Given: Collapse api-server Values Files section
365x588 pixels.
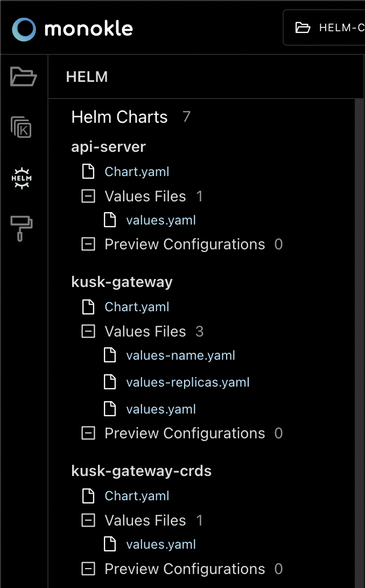Looking at the screenshot, I should [x=88, y=196].
